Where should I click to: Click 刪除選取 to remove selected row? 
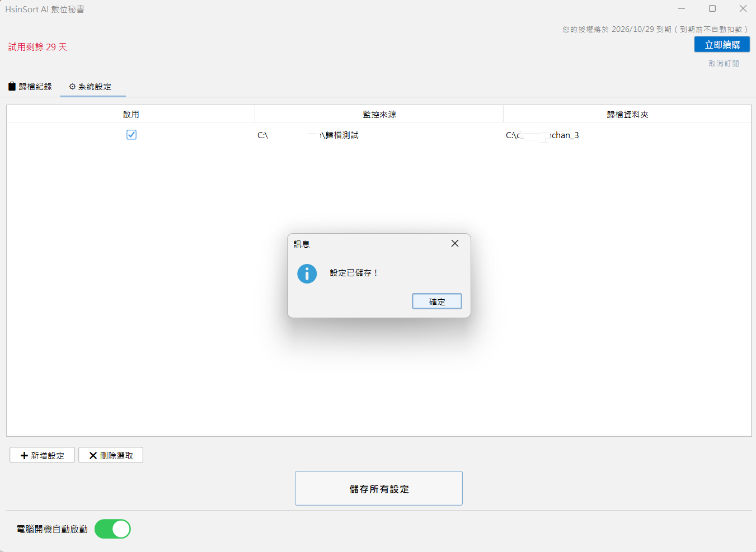(111, 455)
